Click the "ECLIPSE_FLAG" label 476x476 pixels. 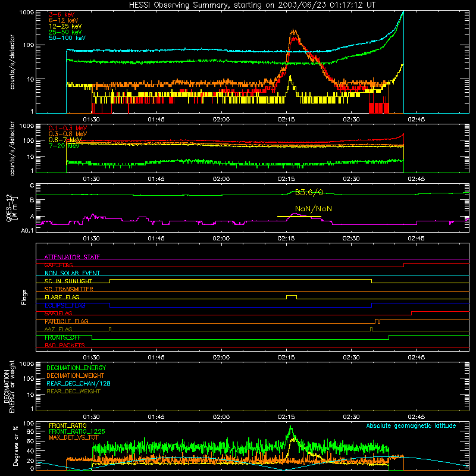[65, 305]
